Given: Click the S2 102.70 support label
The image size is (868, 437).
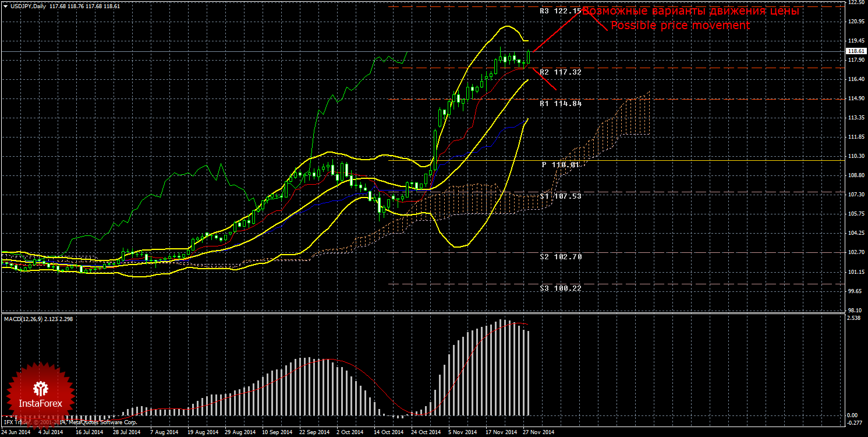Looking at the screenshot, I should coord(561,257).
